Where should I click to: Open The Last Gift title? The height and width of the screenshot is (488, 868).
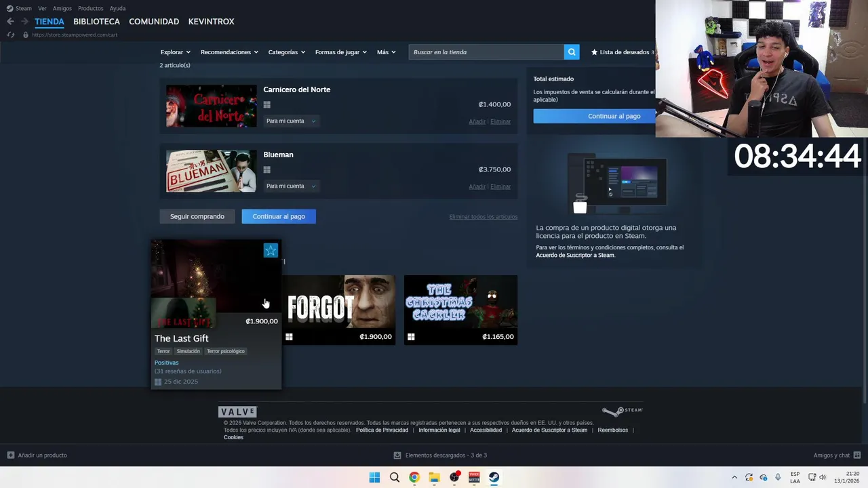pos(181,338)
